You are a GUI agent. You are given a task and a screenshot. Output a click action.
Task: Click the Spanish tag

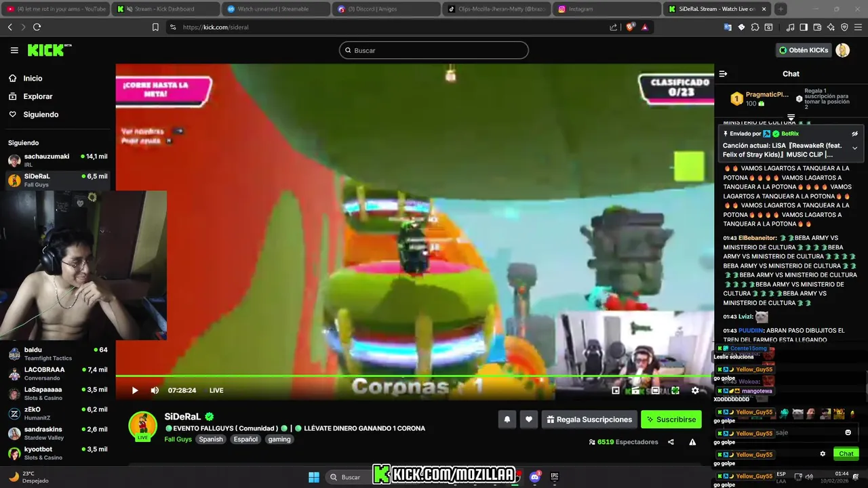211,439
